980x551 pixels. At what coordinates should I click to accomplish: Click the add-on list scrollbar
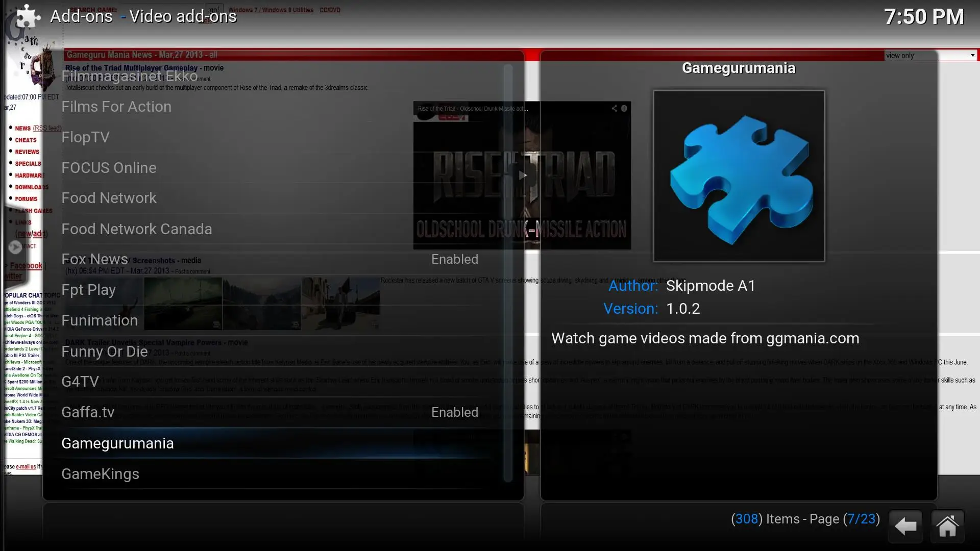[x=508, y=273]
